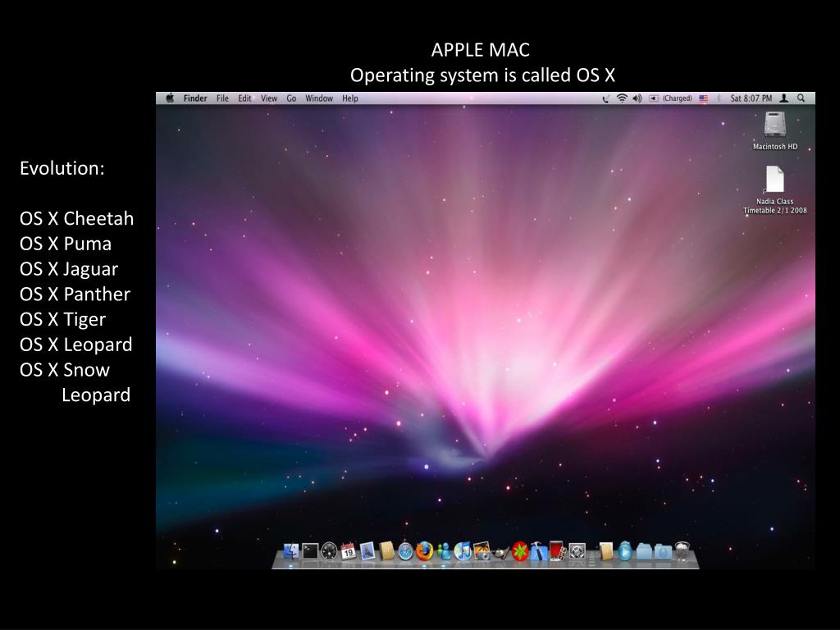This screenshot has width=840, height=630.
Task: Launch Xcode hammer icon in dock
Action: tap(538, 550)
